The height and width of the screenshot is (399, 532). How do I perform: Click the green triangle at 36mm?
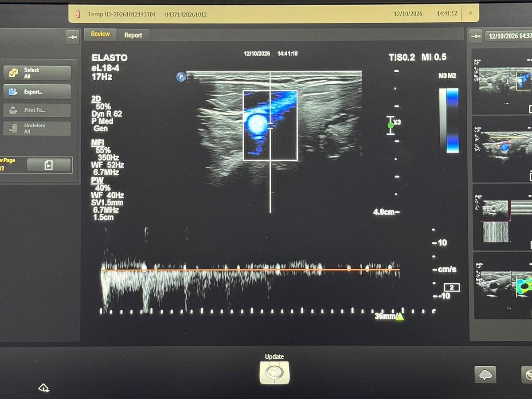pos(400,317)
